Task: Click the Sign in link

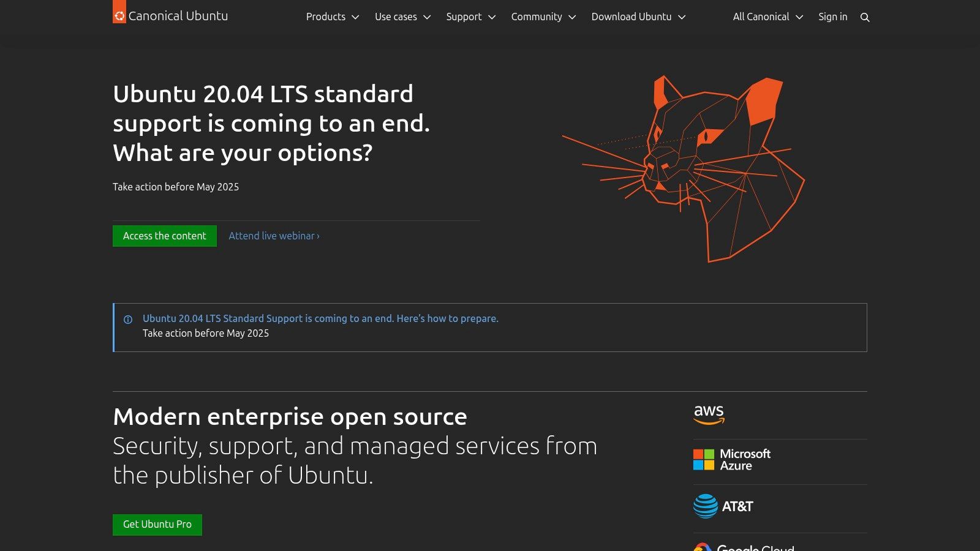Action: (833, 17)
